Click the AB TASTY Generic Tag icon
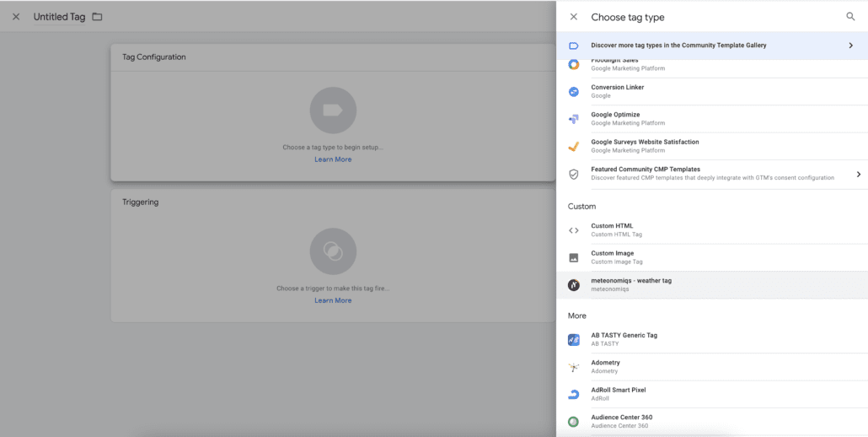 (x=574, y=339)
